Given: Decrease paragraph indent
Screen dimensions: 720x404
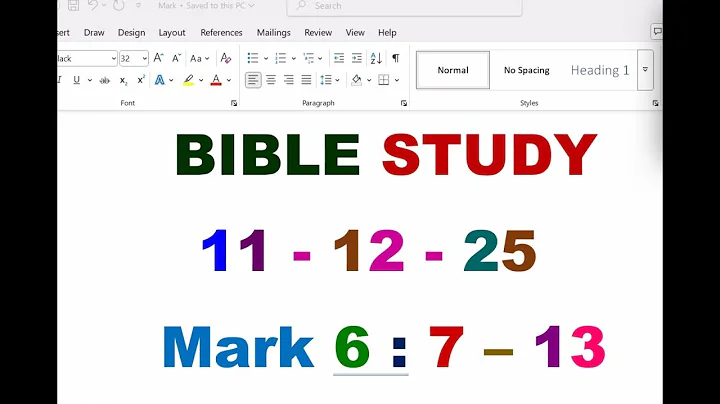Looking at the screenshot, I should click(339, 58).
